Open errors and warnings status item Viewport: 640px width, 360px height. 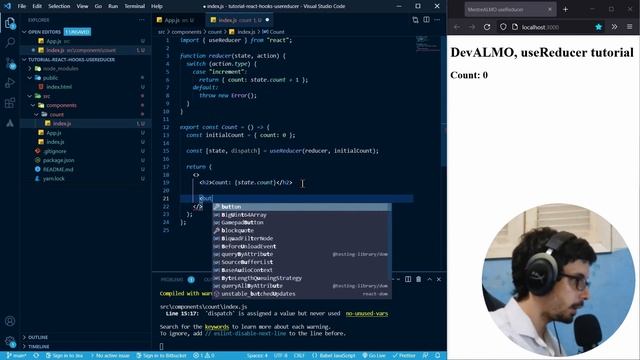(x=204, y=356)
